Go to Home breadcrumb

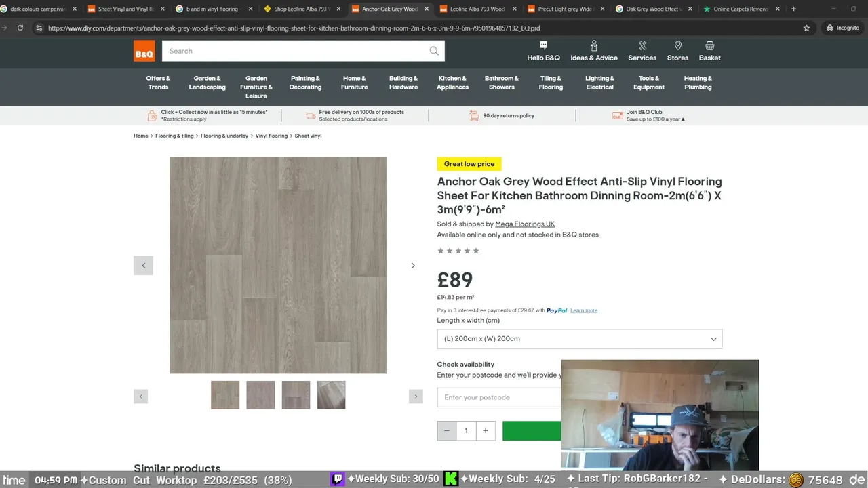140,136
